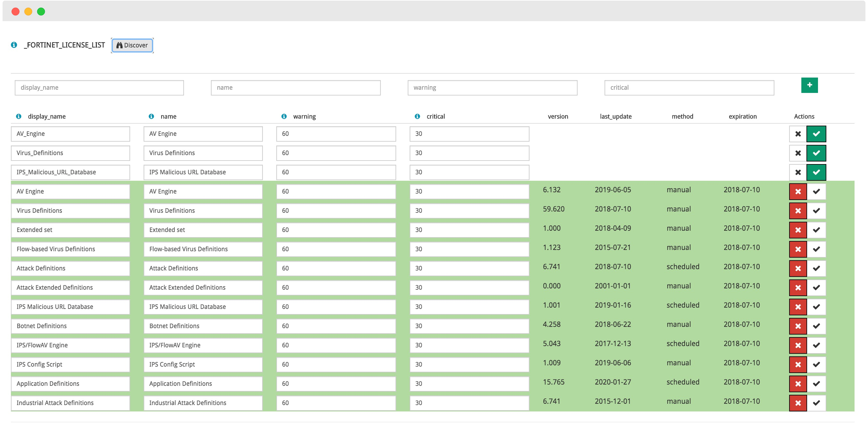Select the _FORTINET_LICENSE_LIST title text
The image size is (868, 423).
(64, 45)
